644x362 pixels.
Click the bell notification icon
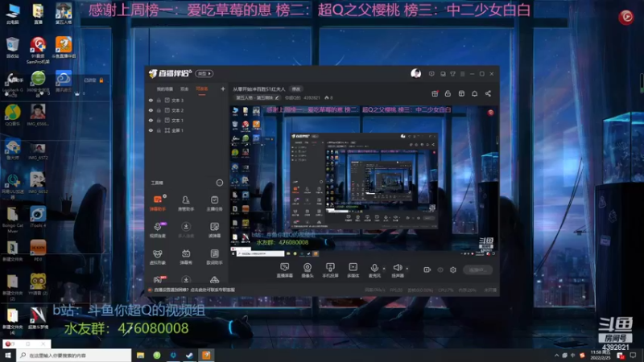tap(474, 93)
